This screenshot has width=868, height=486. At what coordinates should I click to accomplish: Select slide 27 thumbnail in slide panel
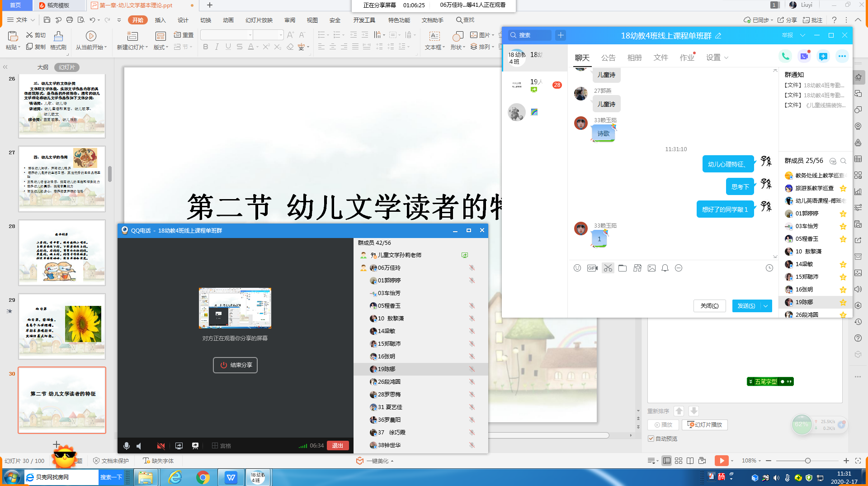pos(62,179)
